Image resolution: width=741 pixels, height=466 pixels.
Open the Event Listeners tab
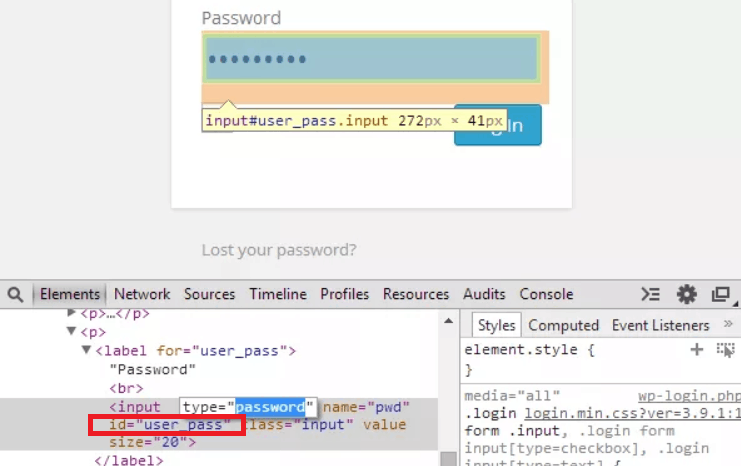click(660, 325)
